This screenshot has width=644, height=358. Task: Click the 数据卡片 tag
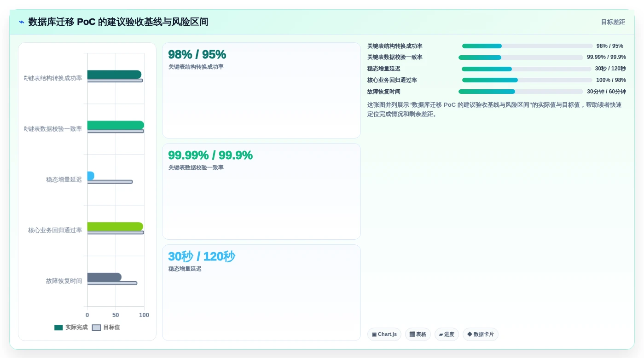(481, 335)
